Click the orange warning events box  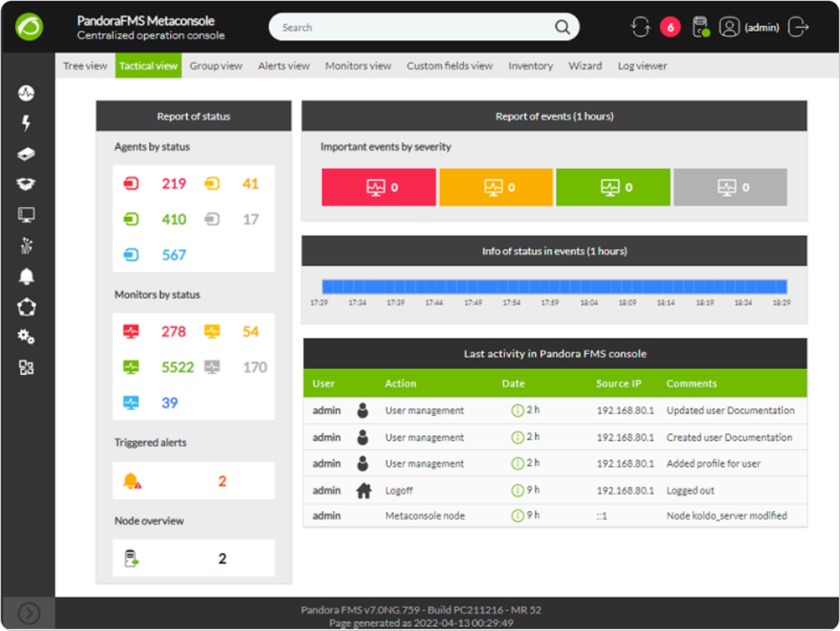(x=496, y=187)
